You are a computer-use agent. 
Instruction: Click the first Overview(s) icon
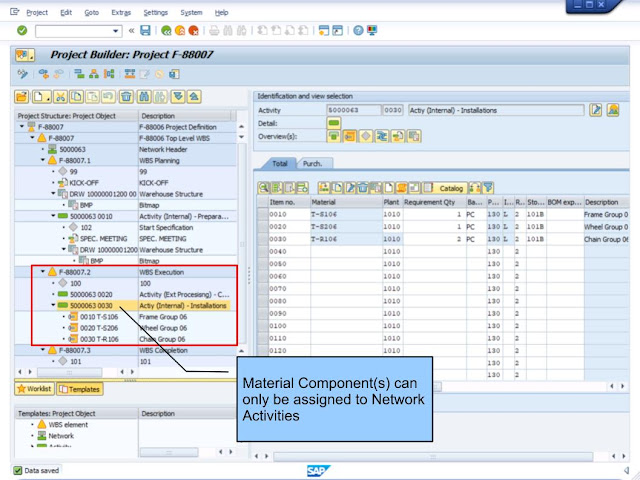click(333, 136)
